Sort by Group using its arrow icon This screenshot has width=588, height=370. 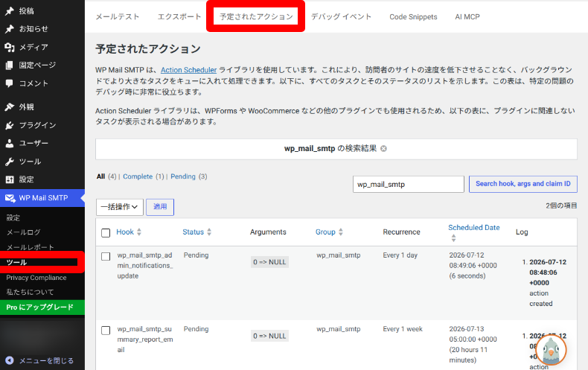point(340,232)
